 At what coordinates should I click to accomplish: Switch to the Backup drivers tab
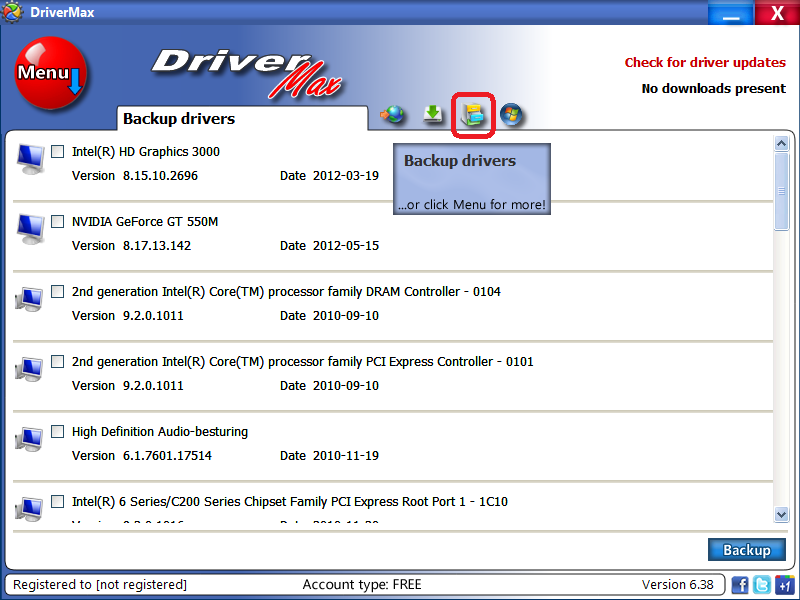[x=178, y=118]
